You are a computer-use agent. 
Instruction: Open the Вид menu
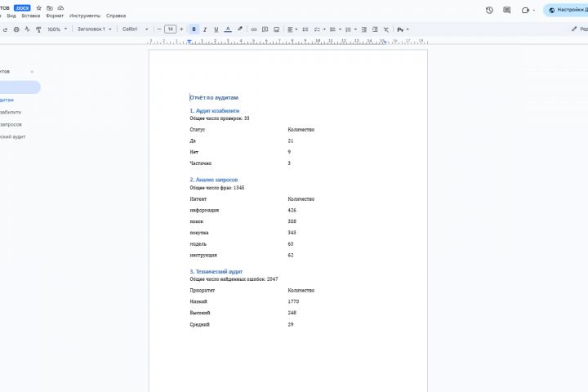(11, 16)
